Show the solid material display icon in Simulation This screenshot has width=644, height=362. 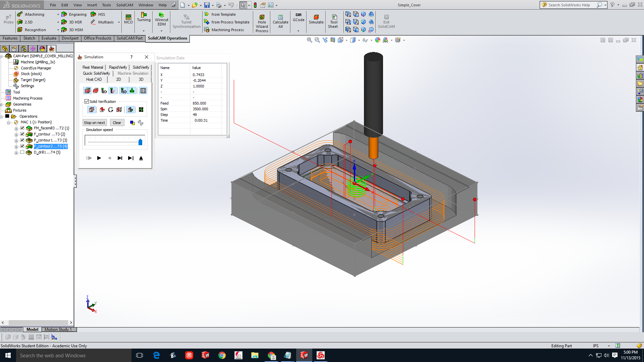tap(88, 91)
